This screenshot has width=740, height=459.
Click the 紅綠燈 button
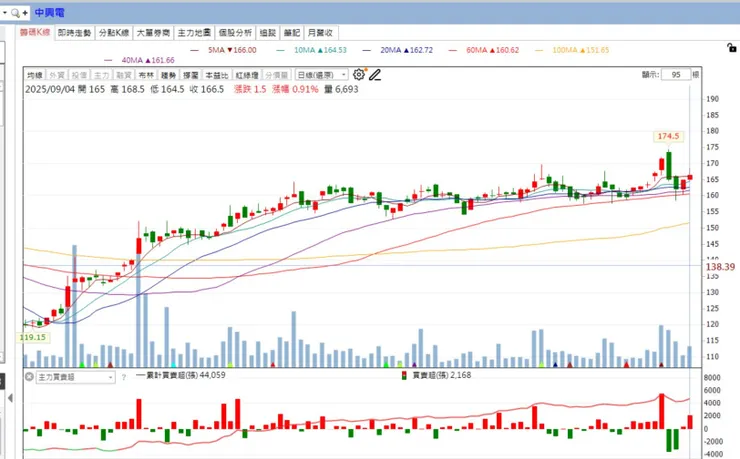[x=247, y=75]
